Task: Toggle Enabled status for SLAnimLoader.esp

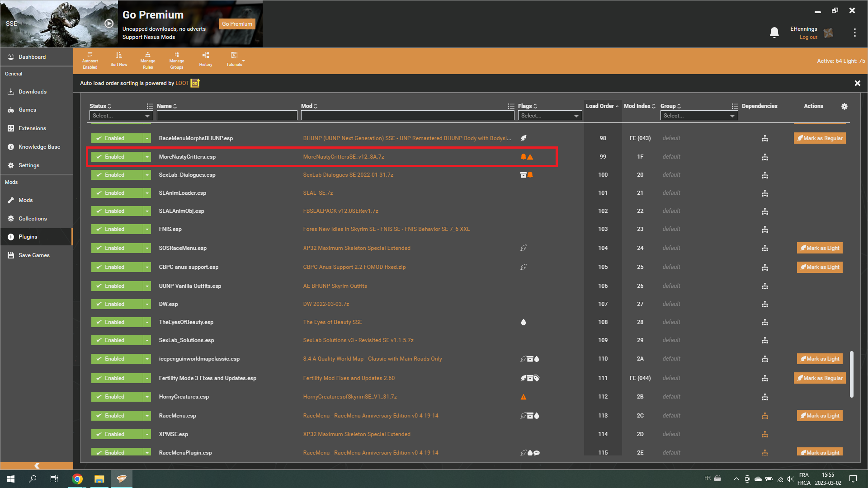Action: click(x=117, y=193)
